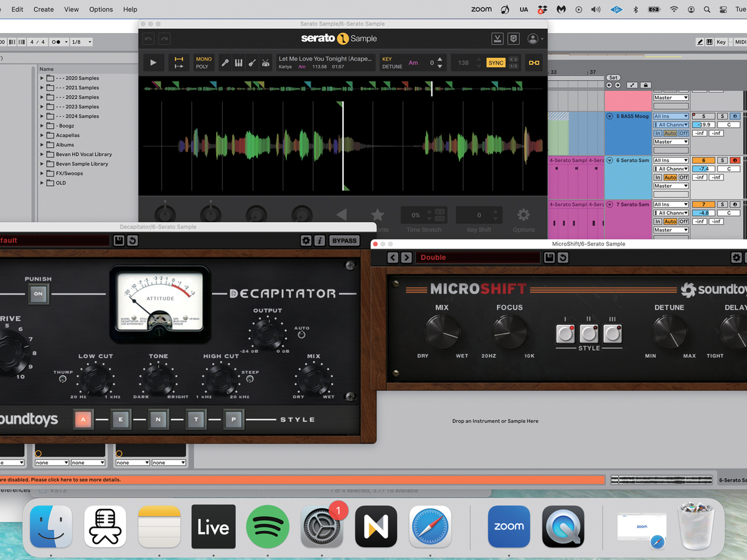
Task: Click the 1/2 tempo divider in Serato
Action: [514, 66]
